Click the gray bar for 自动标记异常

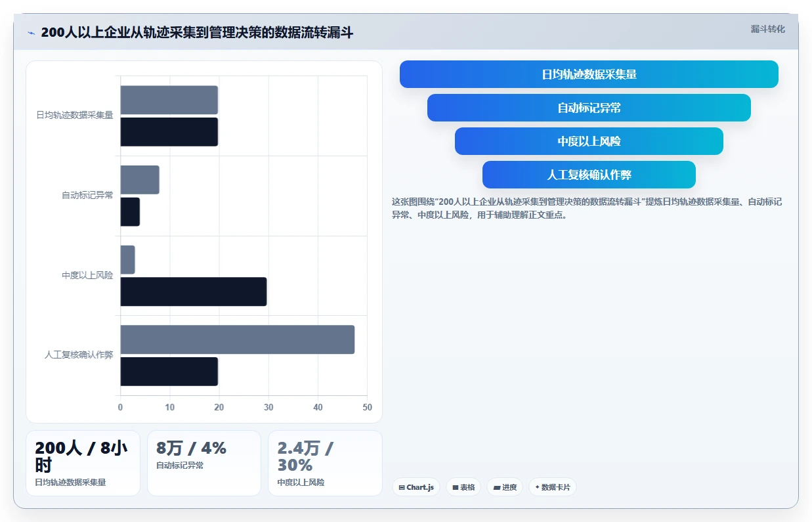click(140, 180)
